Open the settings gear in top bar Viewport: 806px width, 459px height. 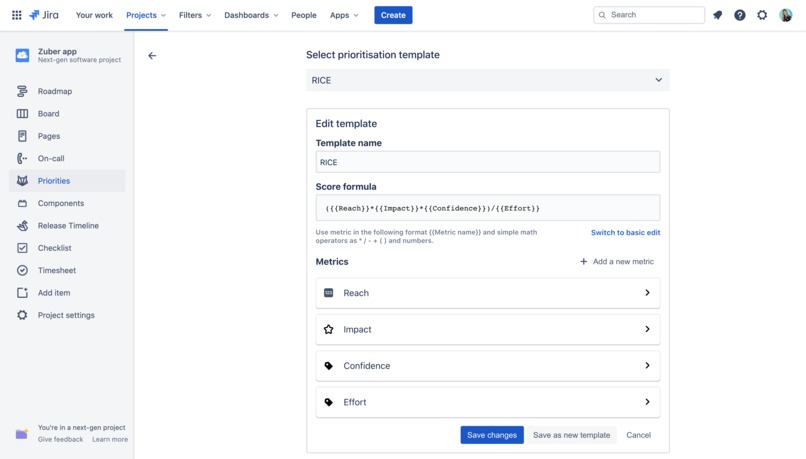point(762,15)
